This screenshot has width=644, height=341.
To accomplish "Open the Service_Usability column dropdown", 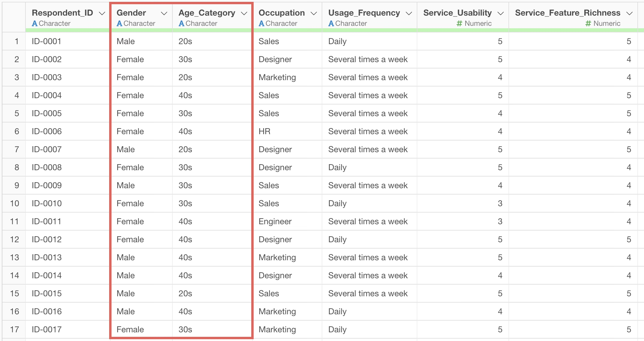I will pyautogui.click(x=500, y=14).
